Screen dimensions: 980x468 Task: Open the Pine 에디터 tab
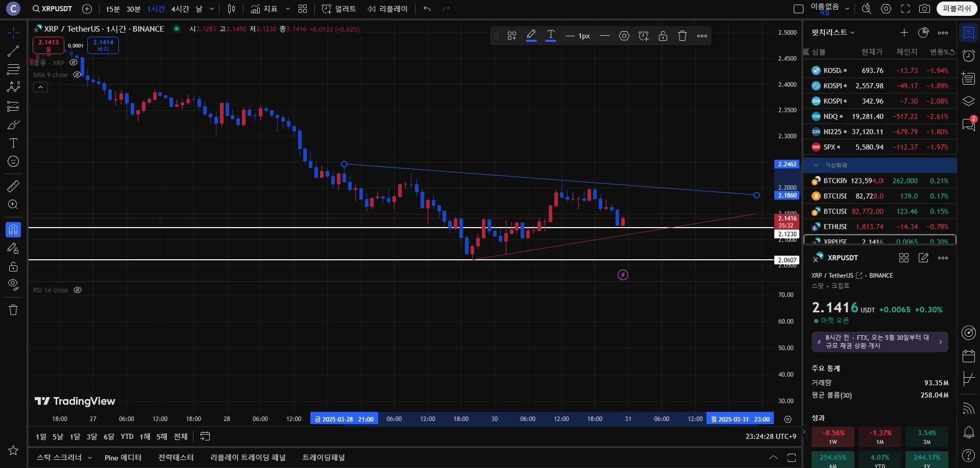(123, 458)
